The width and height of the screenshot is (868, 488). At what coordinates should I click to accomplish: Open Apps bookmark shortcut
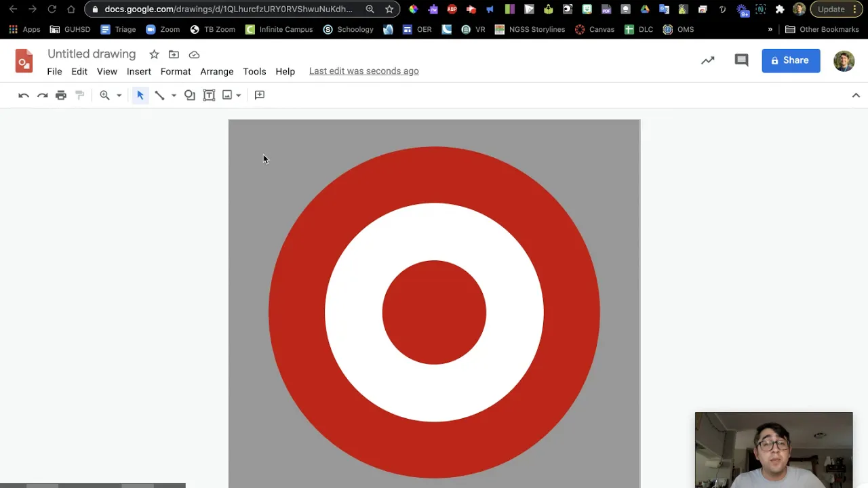point(24,30)
